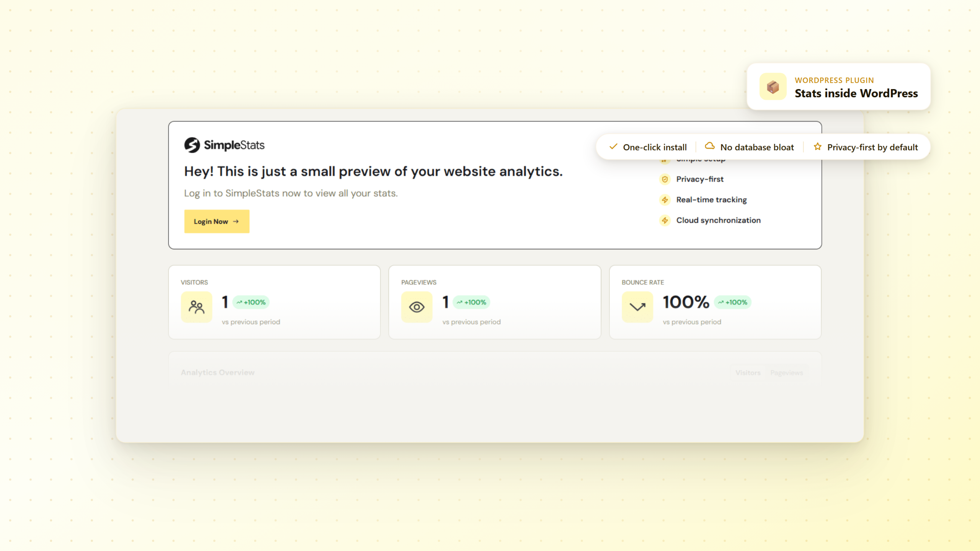This screenshot has width=980, height=551.
Task: Click the star icon beside Privacy-first by default
Action: click(817, 147)
